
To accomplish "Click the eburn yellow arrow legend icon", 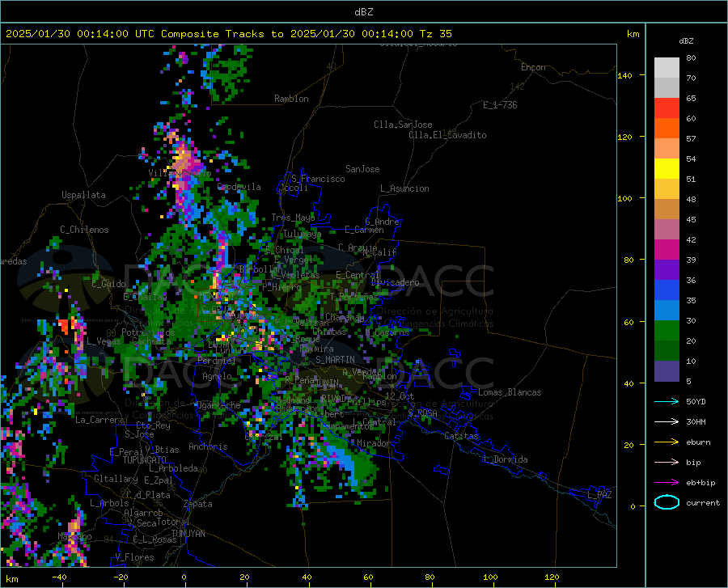I will [667, 442].
